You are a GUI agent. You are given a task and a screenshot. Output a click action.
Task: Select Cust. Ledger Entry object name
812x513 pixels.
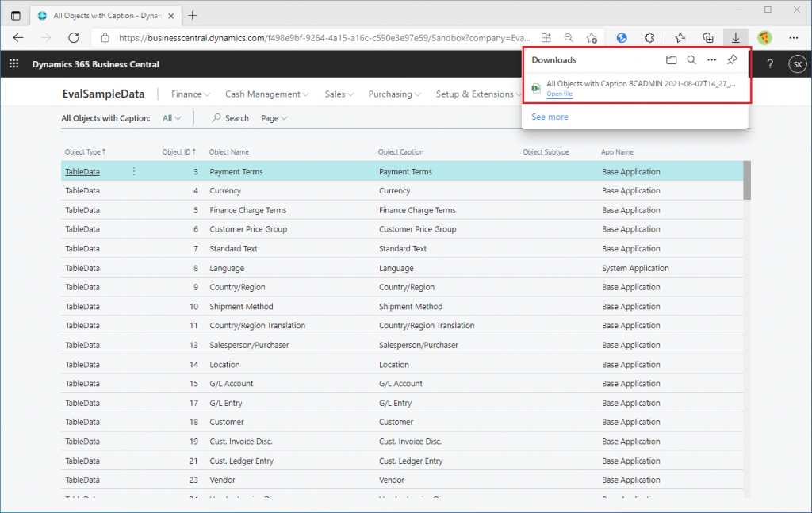[x=241, y=461]
